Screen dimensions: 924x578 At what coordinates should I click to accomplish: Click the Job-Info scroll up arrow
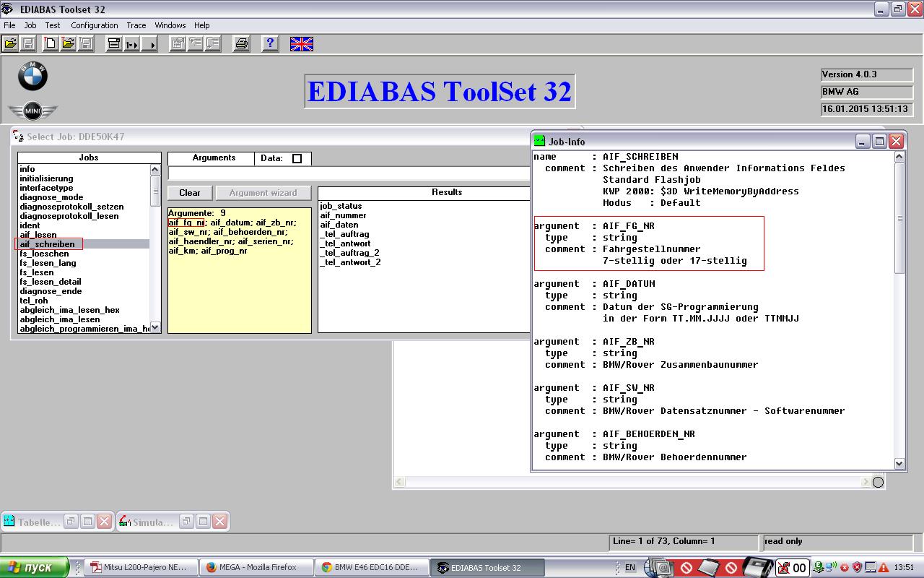pos(899,156)
